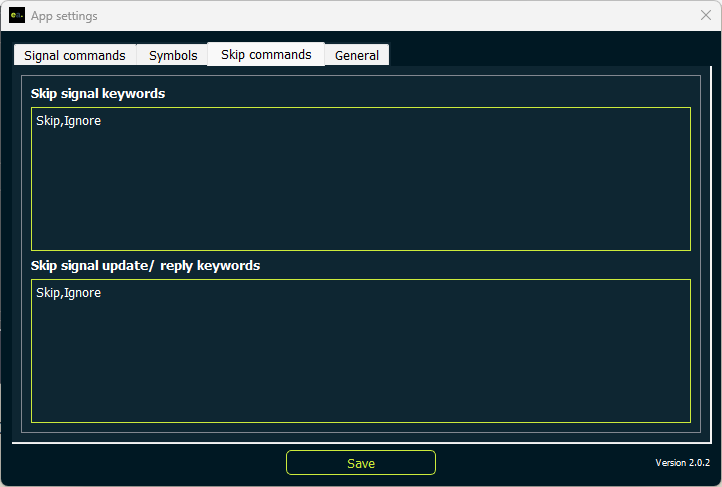Go to the General tab
This screenshot has width=722, height=487.
[357, 56]
